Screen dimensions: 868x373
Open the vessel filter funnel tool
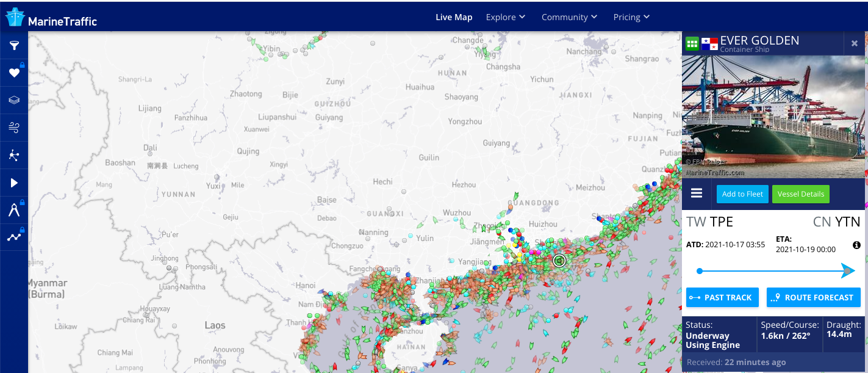14,45
